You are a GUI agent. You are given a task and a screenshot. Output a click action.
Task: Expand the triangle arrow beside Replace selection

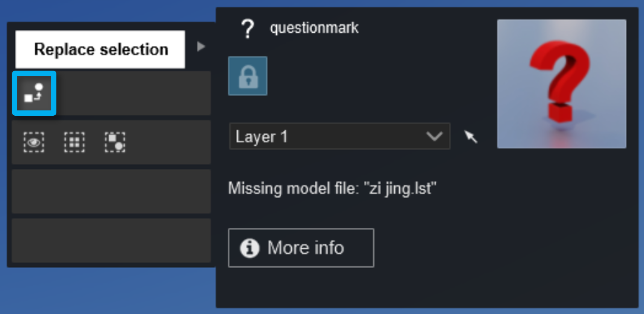(201, 47)
